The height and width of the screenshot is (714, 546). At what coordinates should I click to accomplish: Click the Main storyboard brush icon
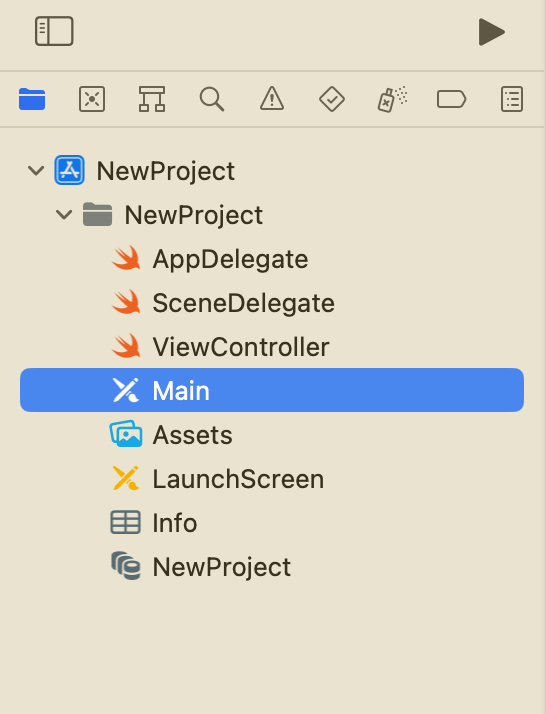(x=126, y=390)
